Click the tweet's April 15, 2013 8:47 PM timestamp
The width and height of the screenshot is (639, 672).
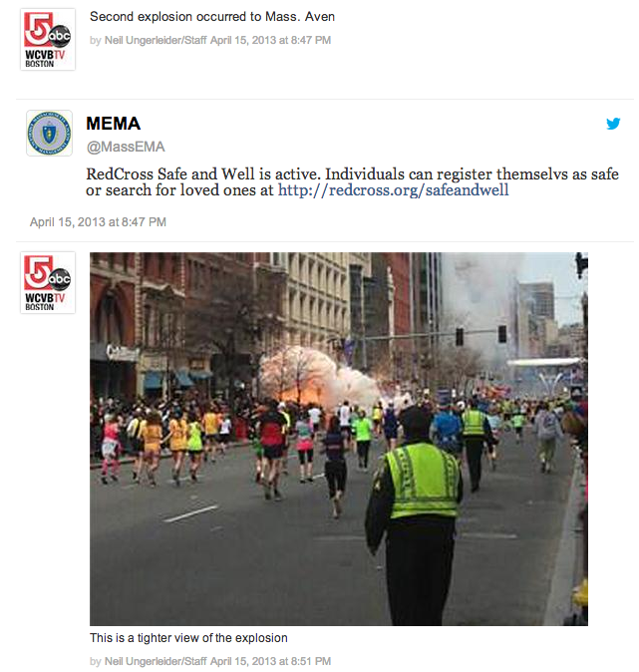click(x=98, y=222)
